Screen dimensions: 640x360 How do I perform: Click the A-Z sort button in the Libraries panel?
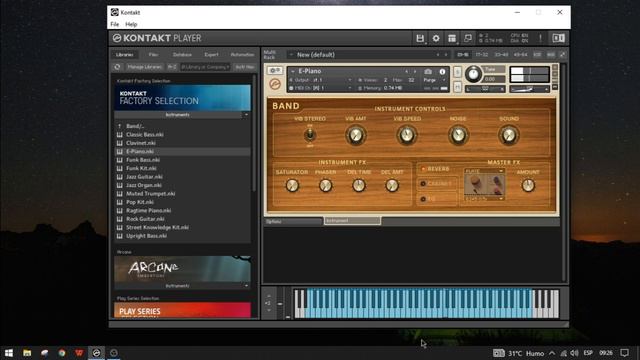(x=172, y=67)
